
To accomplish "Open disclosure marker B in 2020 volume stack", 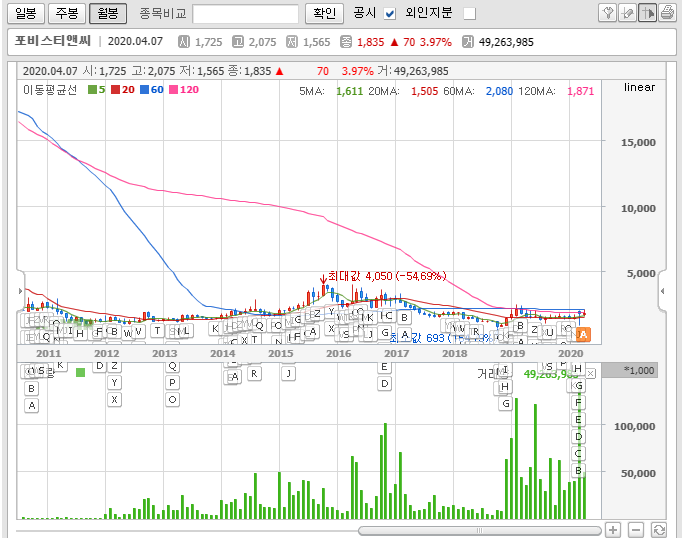I will [578, 471].
